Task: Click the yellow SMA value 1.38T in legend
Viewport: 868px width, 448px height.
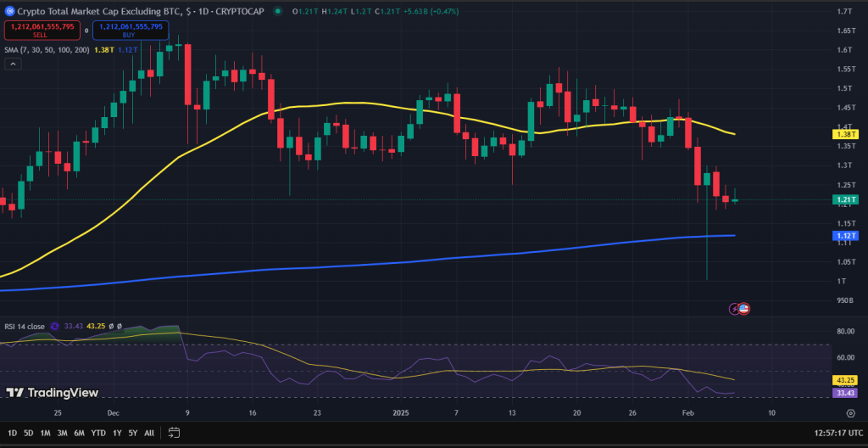Action: coord(104,49)
